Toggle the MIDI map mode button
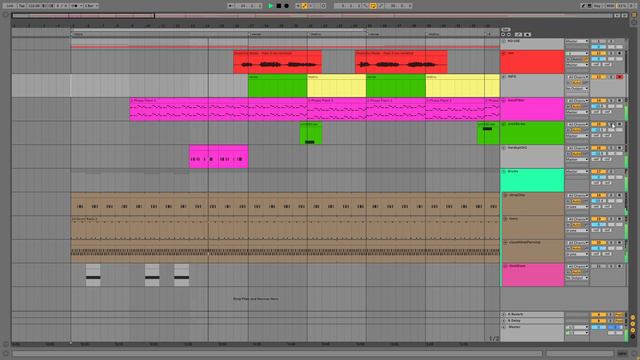Screen dimensions: 640x360 coord(610,6)
